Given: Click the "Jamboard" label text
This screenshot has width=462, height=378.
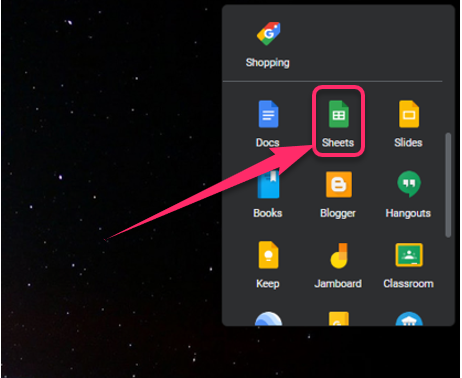Looking at the screenshot, I should click(x=338, y=283).
